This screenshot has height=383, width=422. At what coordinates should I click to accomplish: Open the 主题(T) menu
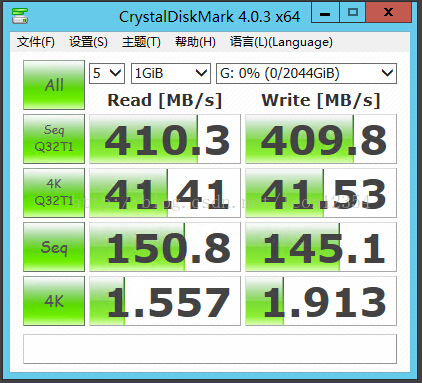[141, 42]
